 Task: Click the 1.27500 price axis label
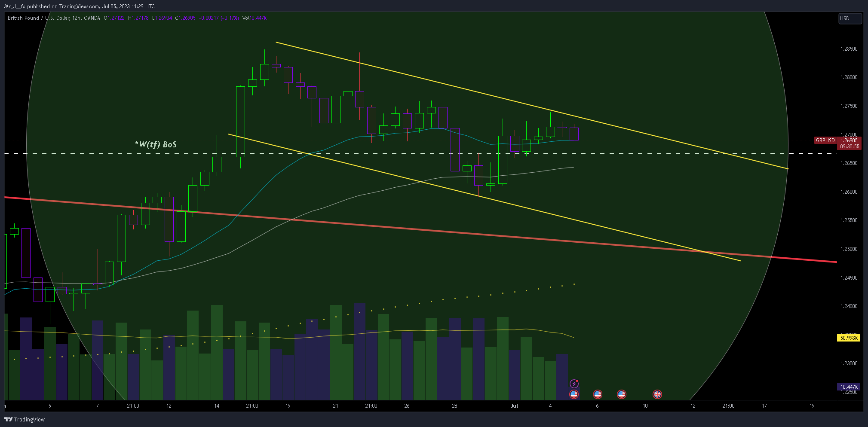[849, 106]
